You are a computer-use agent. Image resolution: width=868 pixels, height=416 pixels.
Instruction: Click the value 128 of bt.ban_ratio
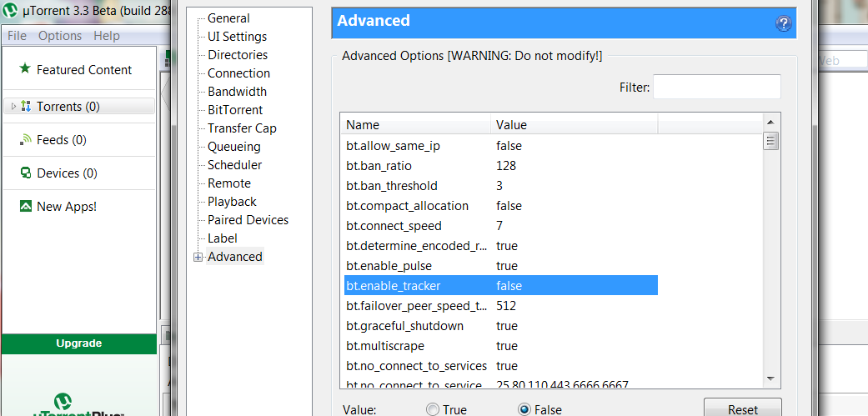pos(506,165)
